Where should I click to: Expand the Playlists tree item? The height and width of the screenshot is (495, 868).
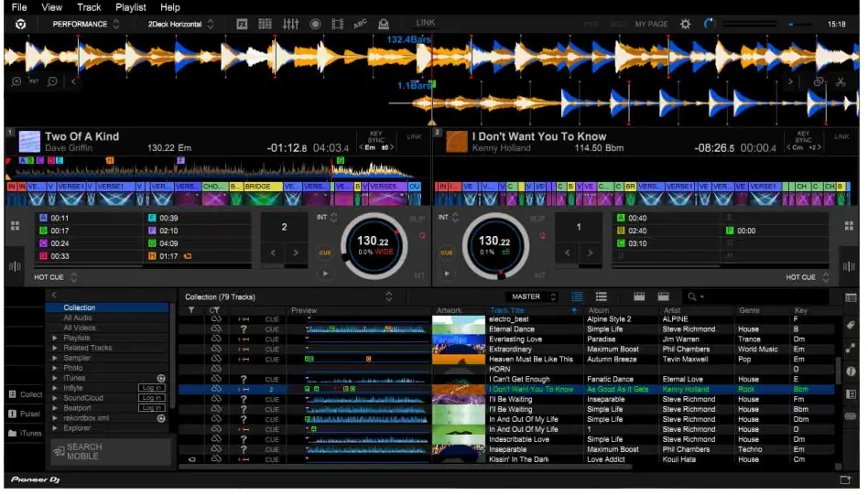(56, 338)
